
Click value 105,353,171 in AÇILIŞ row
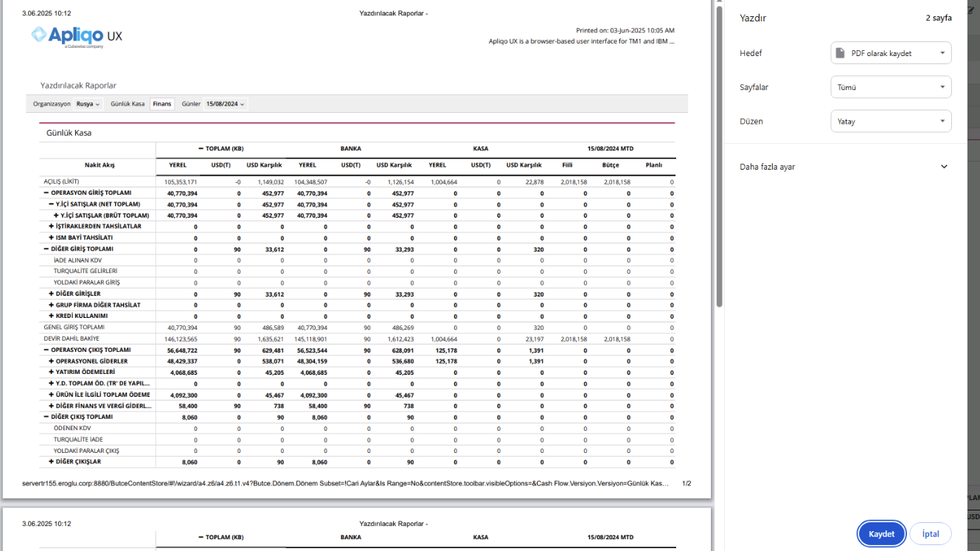click(181, 181)
